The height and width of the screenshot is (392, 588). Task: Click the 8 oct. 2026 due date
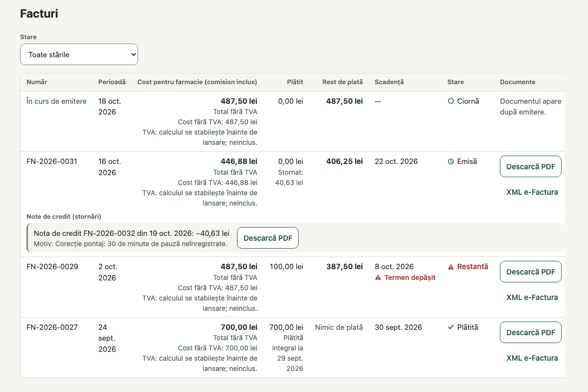point(394,267)
